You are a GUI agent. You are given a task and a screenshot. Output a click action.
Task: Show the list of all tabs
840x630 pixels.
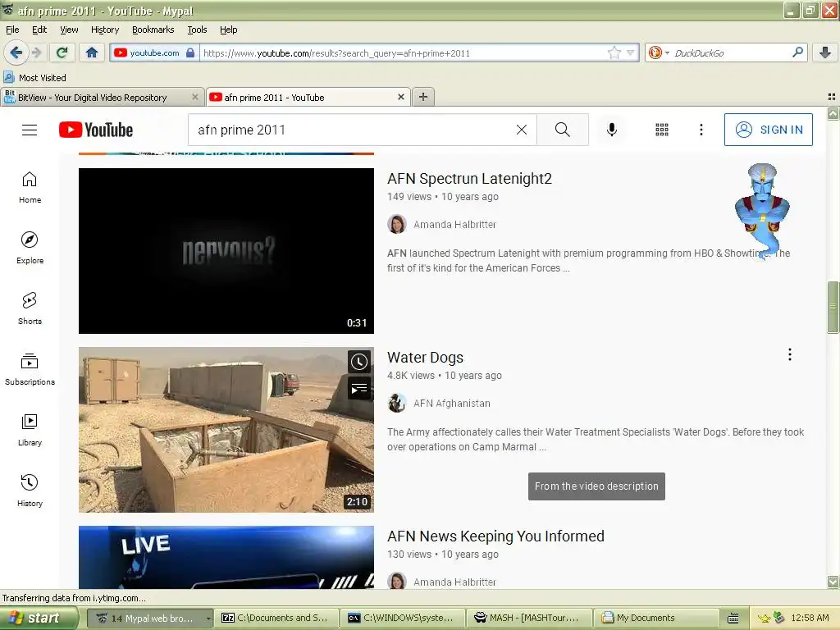pyautogui.click(x=832, y=97)
